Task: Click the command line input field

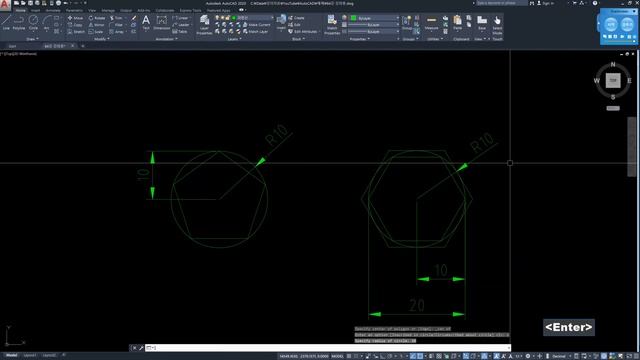Action: [x=328, y=348]
